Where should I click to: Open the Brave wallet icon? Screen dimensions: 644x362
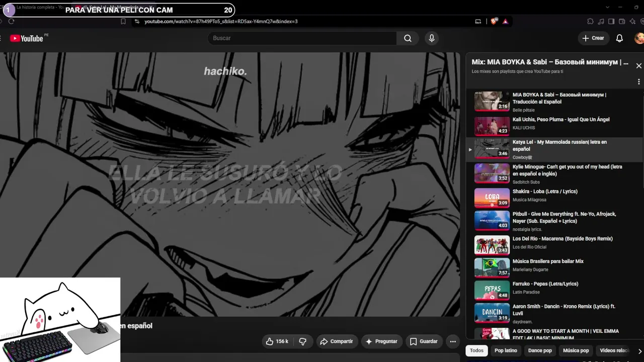pos(622,22)
